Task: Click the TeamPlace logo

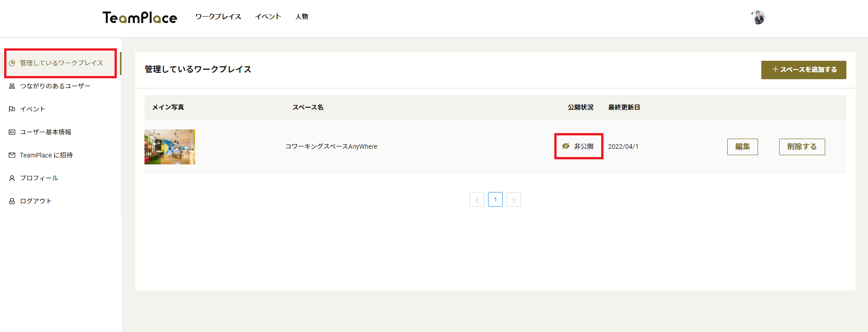Action: click(140, 17)
